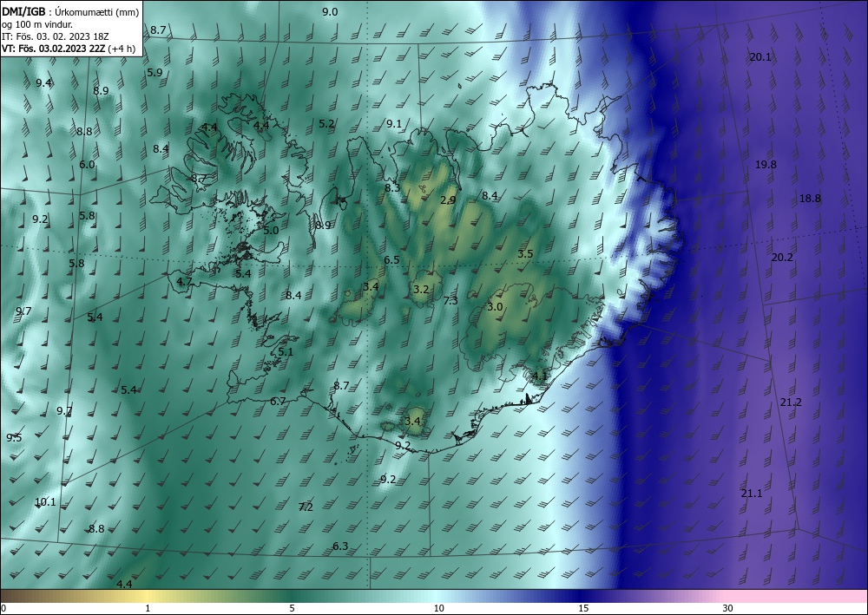Click the 9.5 value at the left edge
868x615 pixels.
(x=14, y=438)
